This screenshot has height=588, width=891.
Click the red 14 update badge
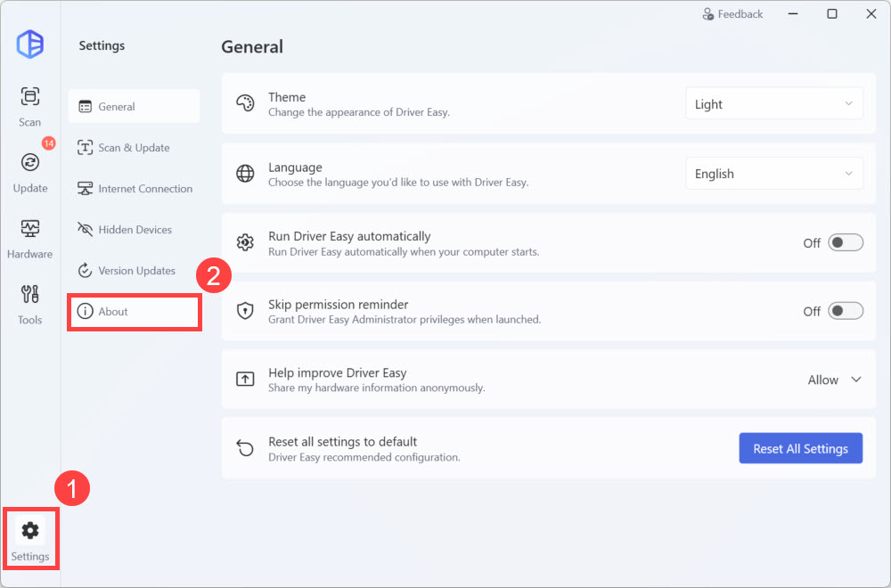pos(49,143)
